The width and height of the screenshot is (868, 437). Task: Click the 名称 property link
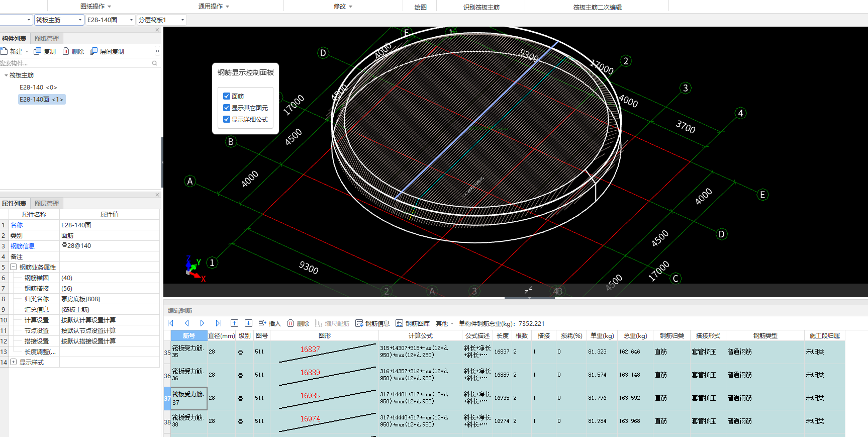point(17,225)
